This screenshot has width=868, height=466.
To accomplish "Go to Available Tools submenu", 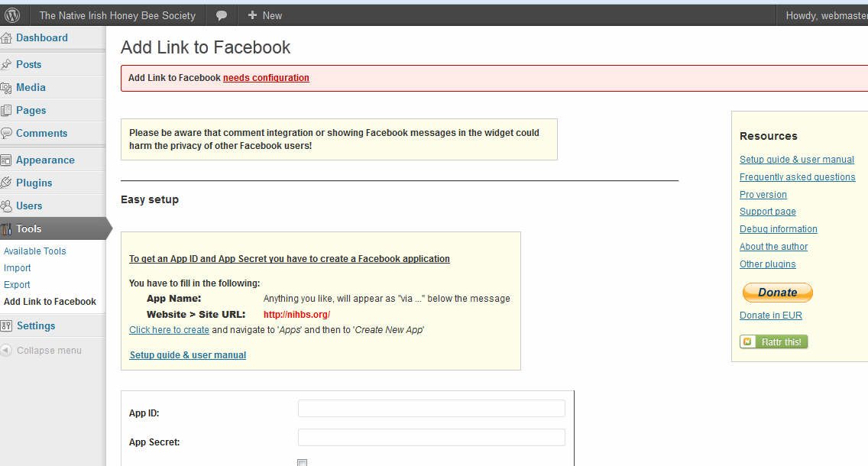I will (35, 251).
